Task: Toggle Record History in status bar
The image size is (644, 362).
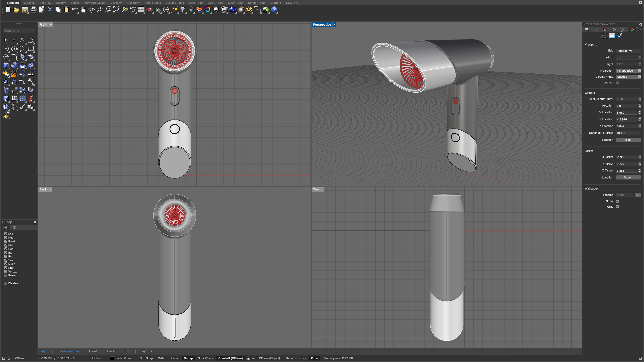Action: (296, 358)
